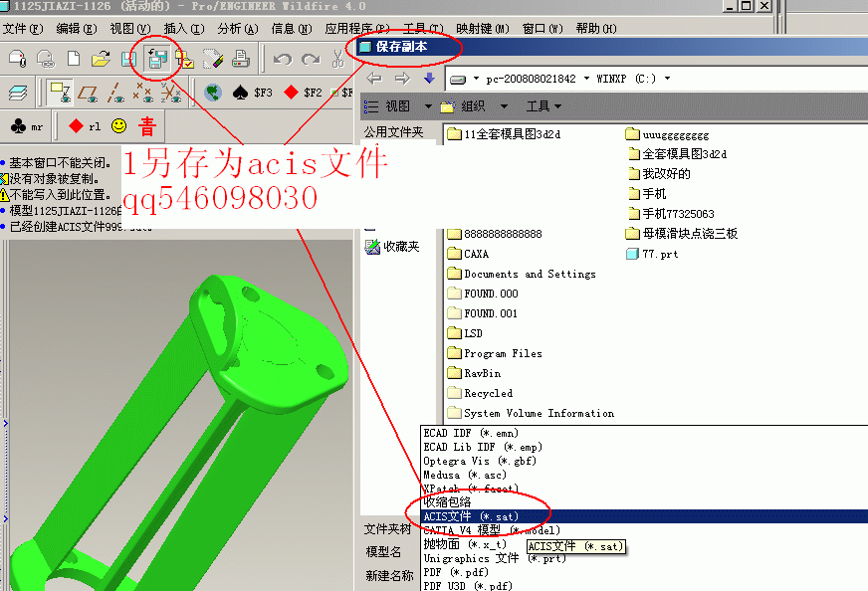
Task: Expand the WINXP (C:) path dropdown
Action: [668, 79]
